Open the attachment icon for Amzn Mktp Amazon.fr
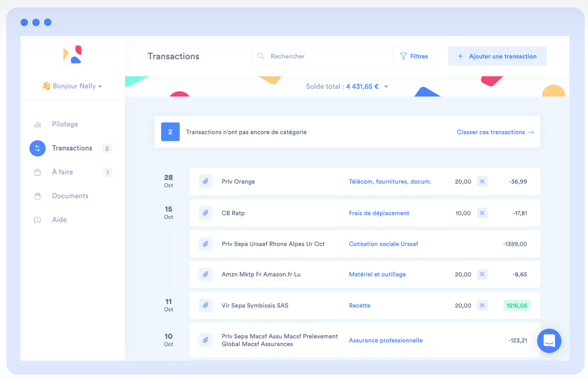Viewport: 588px width, 379px height. 205,274
